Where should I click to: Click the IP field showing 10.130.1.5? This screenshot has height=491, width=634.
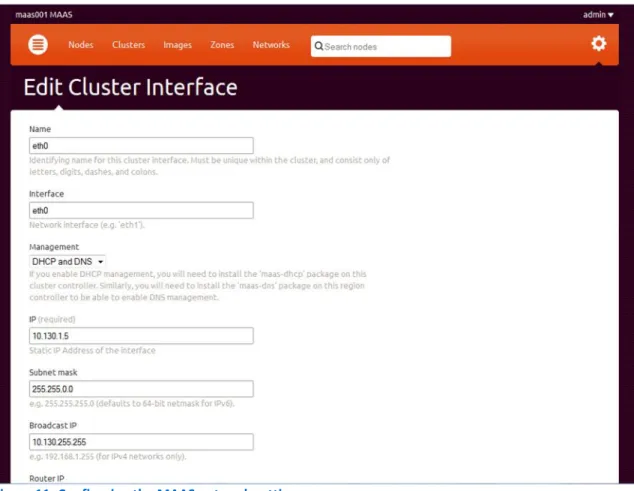point(141,336)
